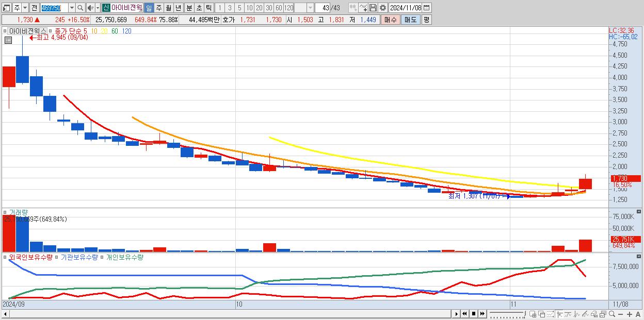The width and height of the screenshot is (644, 320).
Task: Rewind chart with double-left arrow button
Action: [x=464, y=314]
